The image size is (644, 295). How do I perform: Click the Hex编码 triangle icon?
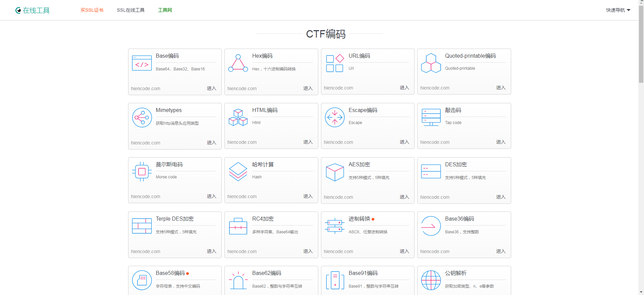(x=238, y=63)
